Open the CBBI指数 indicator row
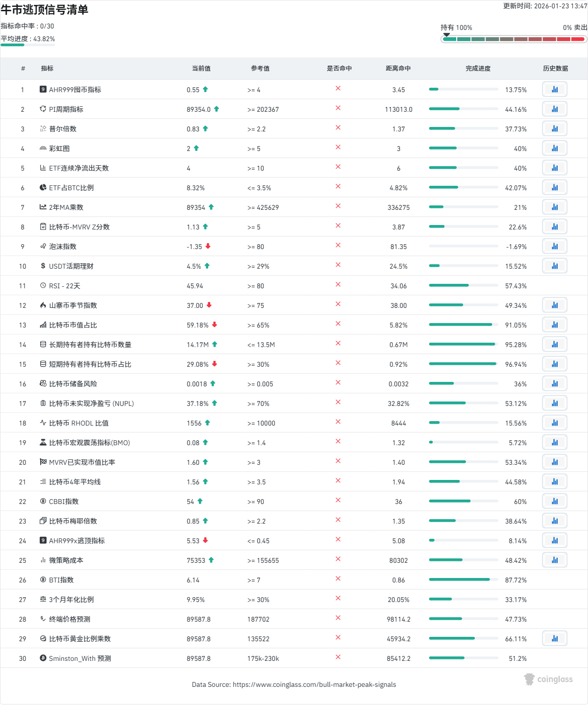This screenshot has height=705, width=588. pyautogui.click(x=64, y=502)
